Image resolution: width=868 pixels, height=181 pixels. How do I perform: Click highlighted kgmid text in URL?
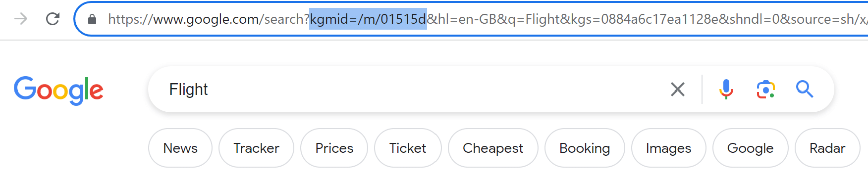(368, 19)
